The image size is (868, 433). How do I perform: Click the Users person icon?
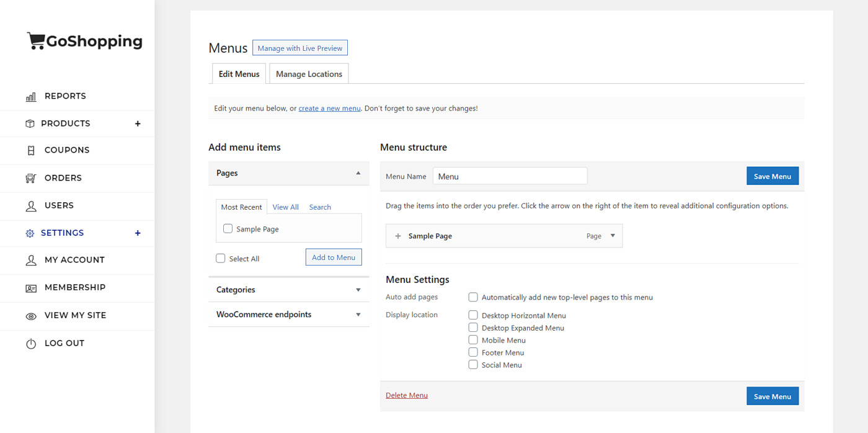coord(31,206)
